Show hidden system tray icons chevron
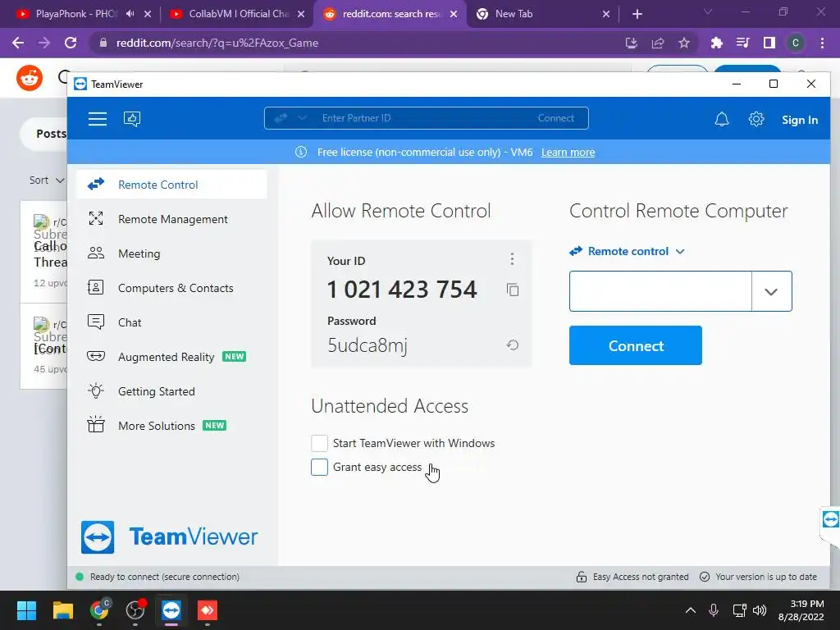Screen dimensions: 840x630 tap(691, 610)
